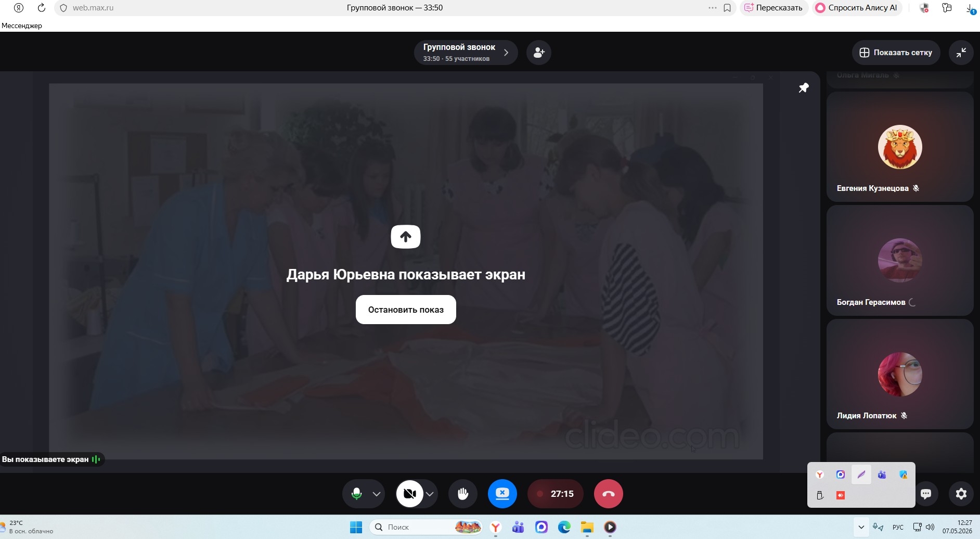This screenshot has width=980, height=539.
Task: Bookmark this page with the bookmark icon
Action: click(727, 8)
